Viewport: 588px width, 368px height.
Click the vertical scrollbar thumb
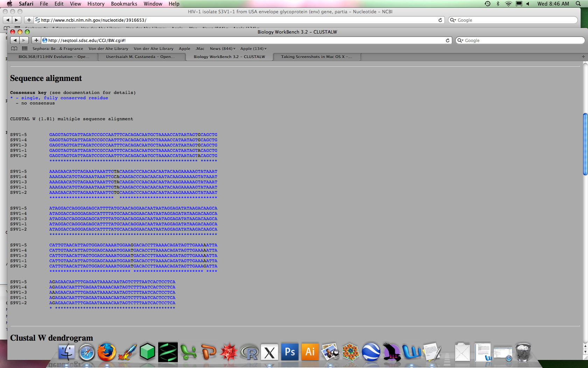tap(585, 144)
